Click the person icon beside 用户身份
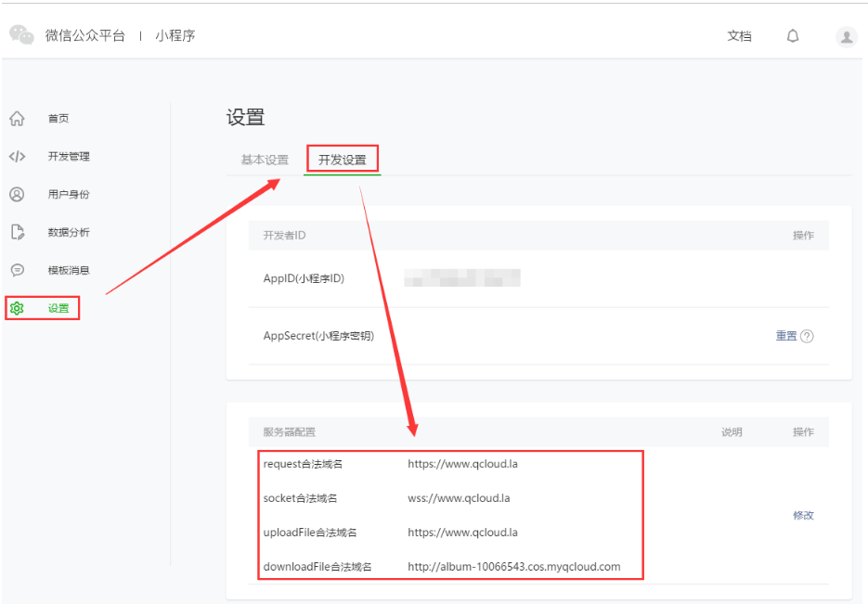The image size is (868, 604). [17, 194]
